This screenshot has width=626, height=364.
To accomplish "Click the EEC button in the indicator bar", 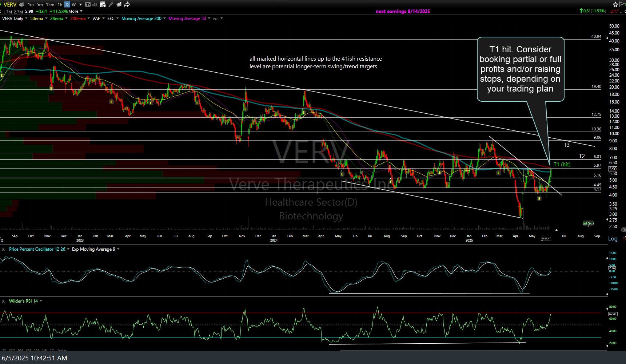I will tap(111, 19).
